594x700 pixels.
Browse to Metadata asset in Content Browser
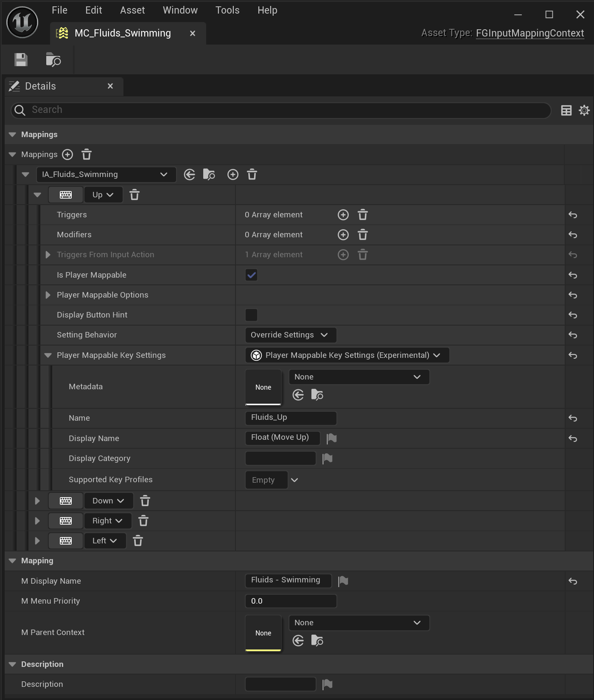click(317, 395)
